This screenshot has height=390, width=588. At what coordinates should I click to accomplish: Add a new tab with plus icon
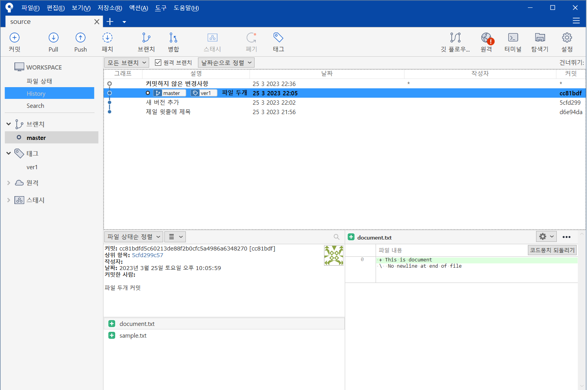point(110,21)
